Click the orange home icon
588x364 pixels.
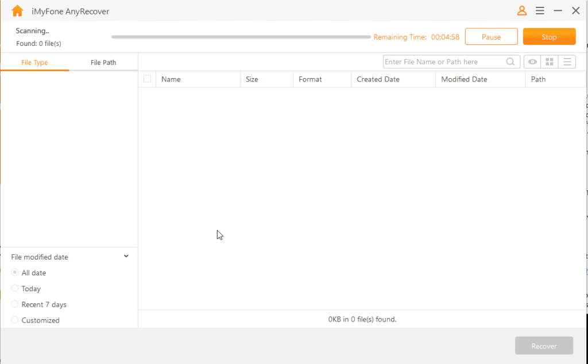pyautogui.click(x=17, y=11)
